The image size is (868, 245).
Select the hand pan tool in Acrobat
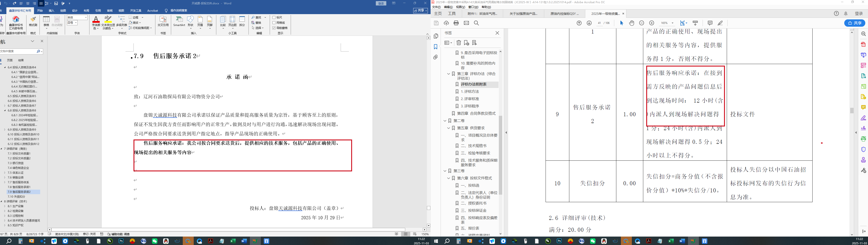(x=632, y=23)
